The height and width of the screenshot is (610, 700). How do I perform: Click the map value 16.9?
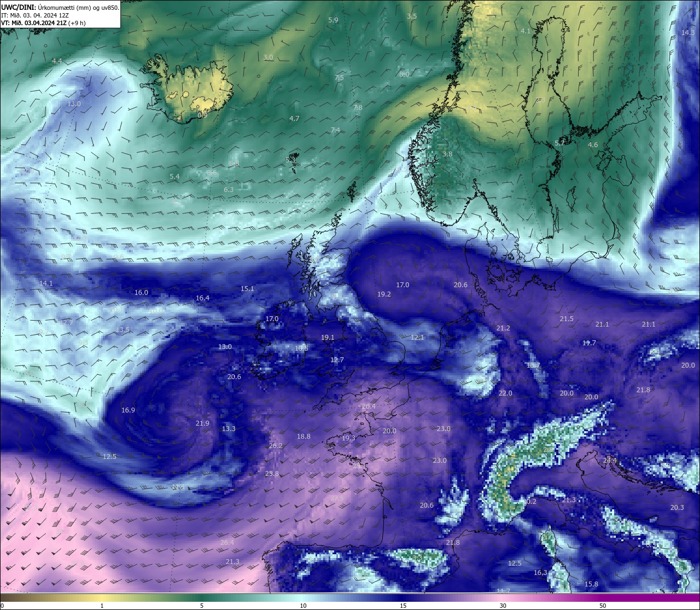tap(128, 410)
